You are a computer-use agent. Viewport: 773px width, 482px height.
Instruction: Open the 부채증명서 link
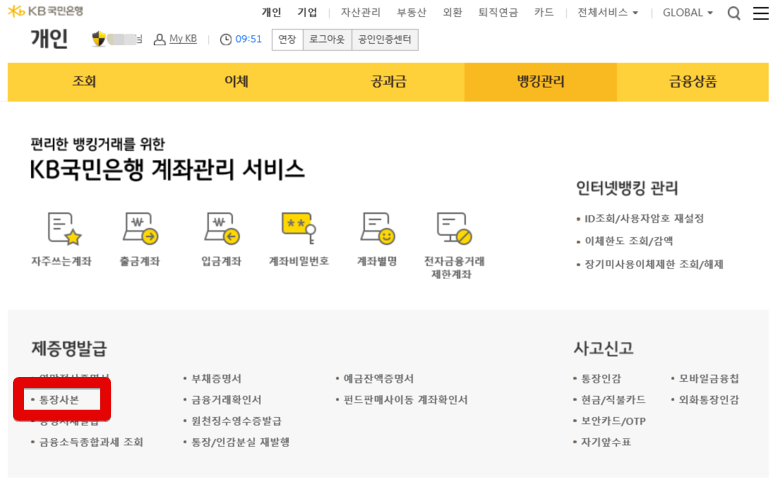(216, 379)
